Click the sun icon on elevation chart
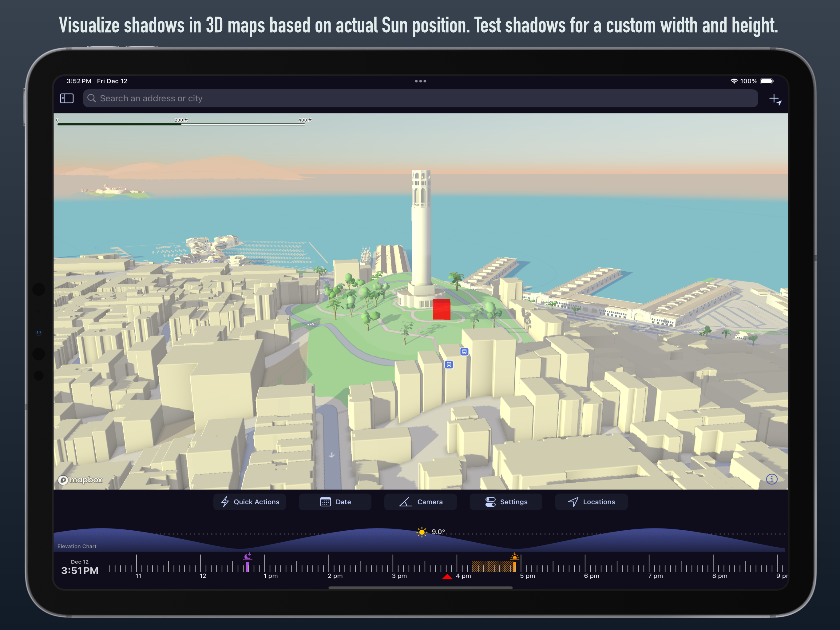The image size is (840, 630). pyautogui.click(x=422, y=532)
